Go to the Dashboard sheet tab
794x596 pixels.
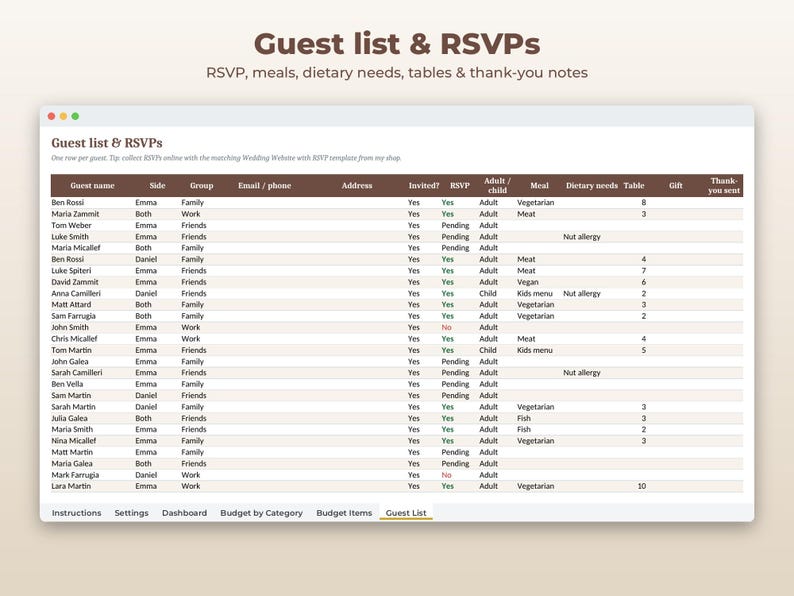tap(184, 513)
